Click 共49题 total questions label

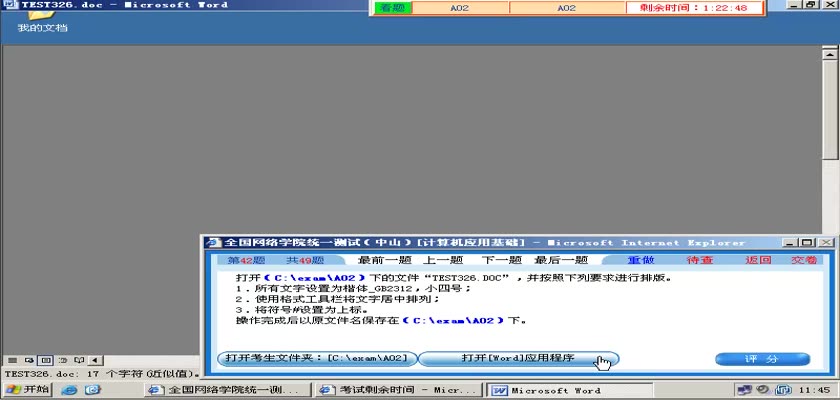pos(305,260)
